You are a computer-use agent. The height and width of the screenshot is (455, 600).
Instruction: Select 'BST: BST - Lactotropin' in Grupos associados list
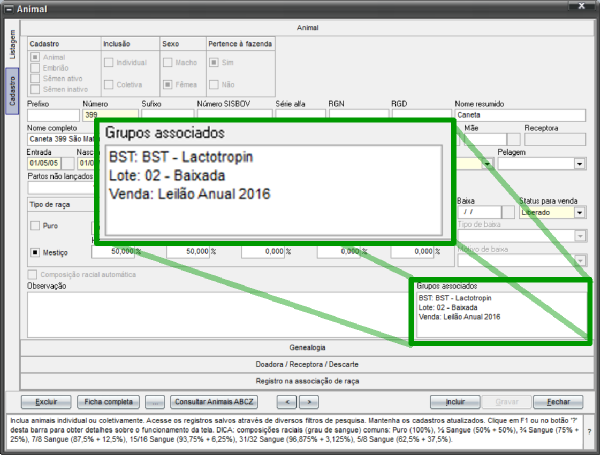(x=455, y=298)
